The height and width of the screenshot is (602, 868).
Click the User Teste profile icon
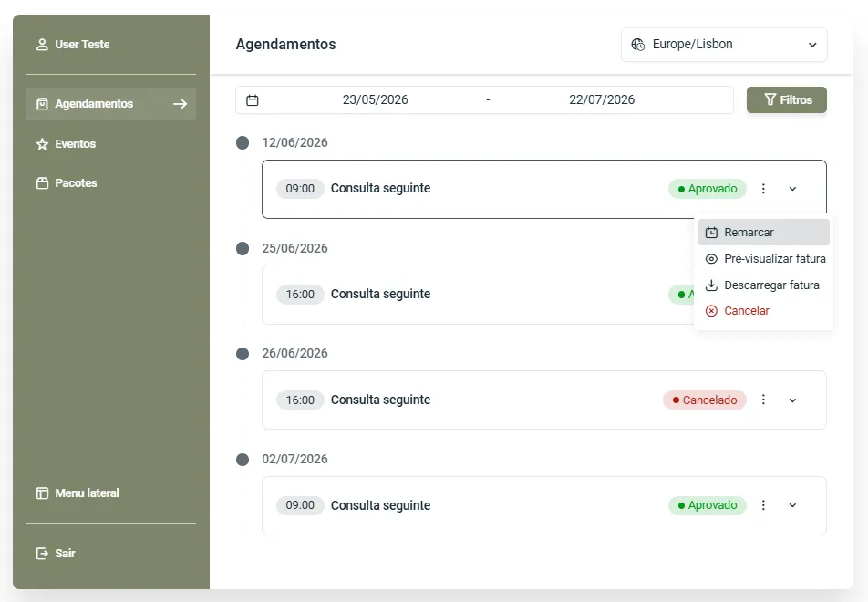click(42, 45)
